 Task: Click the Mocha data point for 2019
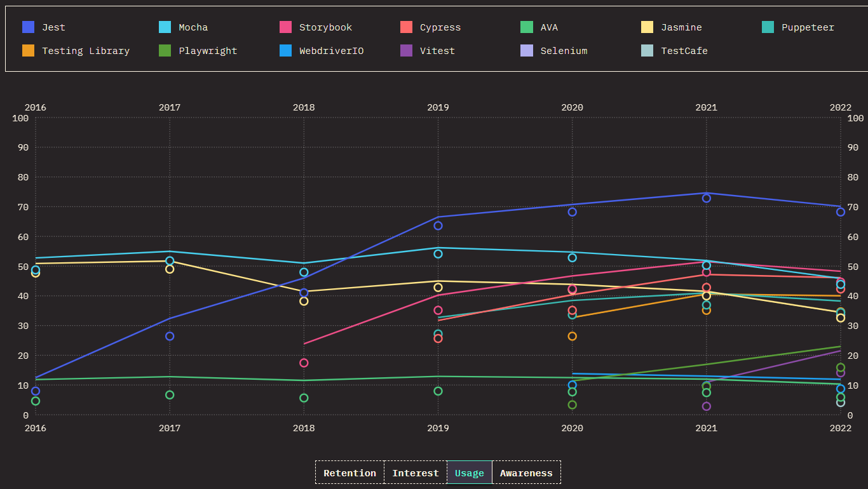click(x=438, y=254)
